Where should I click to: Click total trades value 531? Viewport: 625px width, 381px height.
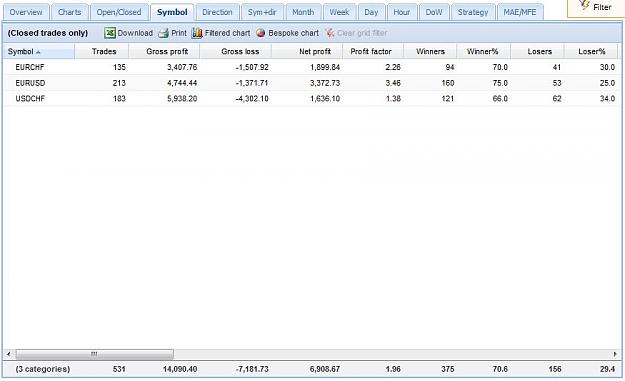119,369
